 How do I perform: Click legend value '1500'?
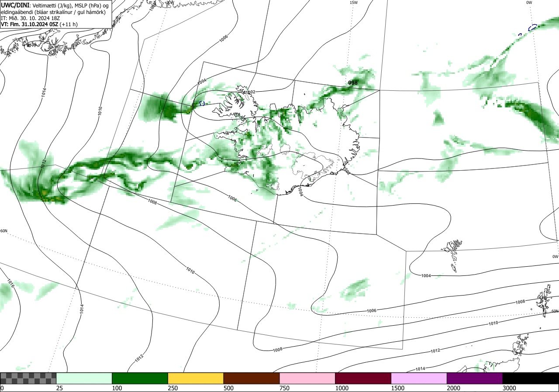(x=397, y=388)
